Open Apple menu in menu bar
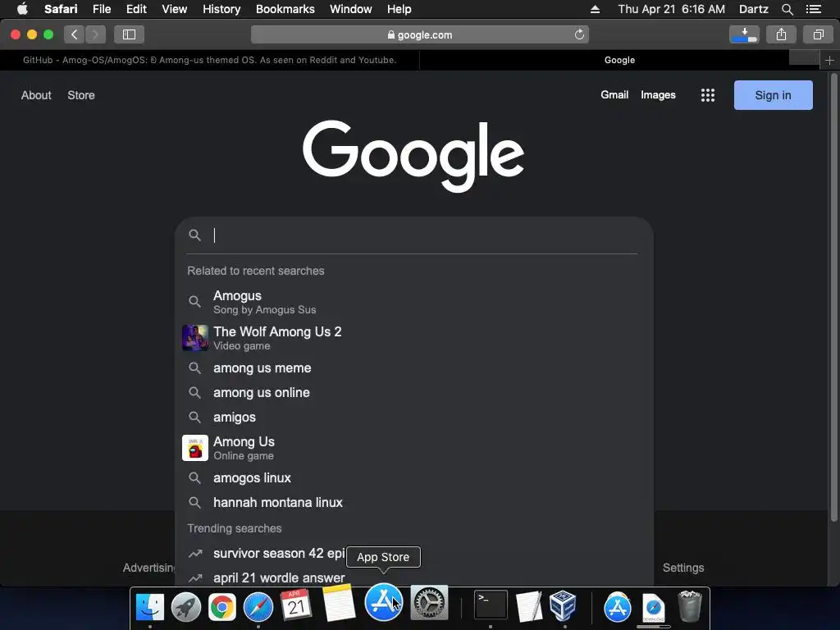 (22, 9)
